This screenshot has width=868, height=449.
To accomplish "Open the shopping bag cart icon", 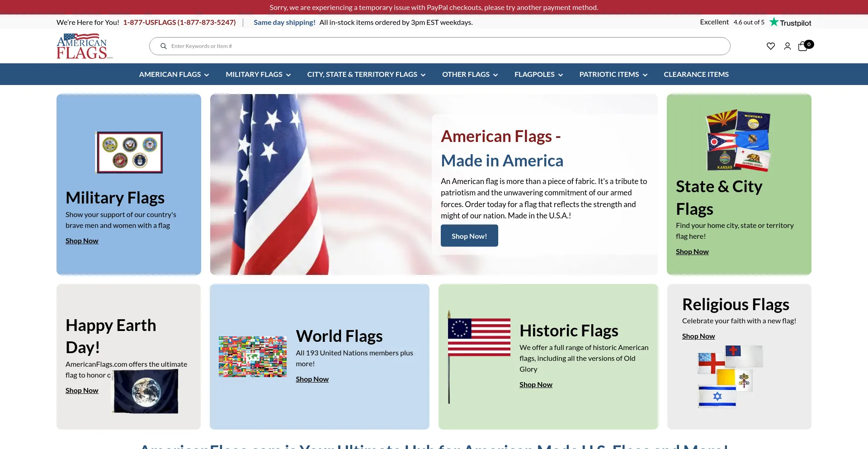I will click(x=803, y=46).
